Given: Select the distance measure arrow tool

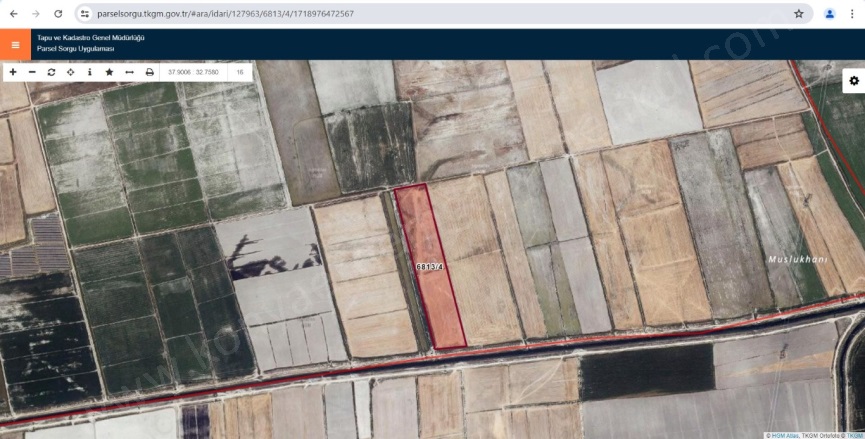Looking at the screenshot, I should coord(129,72).
